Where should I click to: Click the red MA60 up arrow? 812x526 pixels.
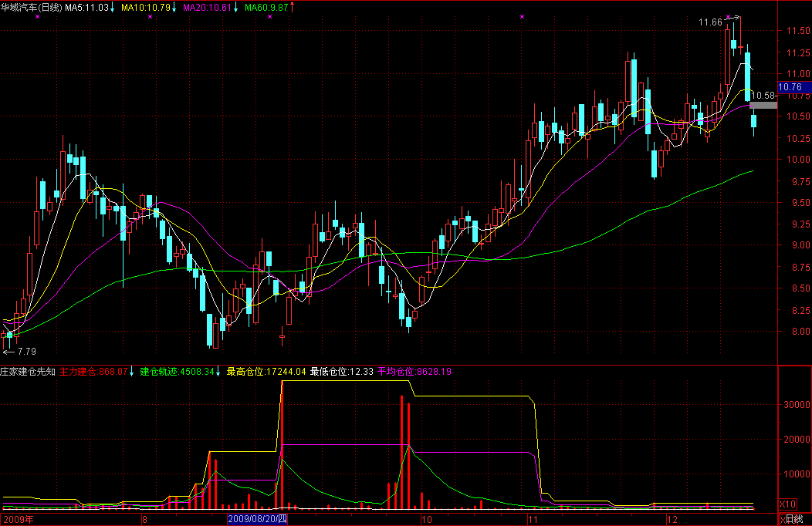click(293, 8)
